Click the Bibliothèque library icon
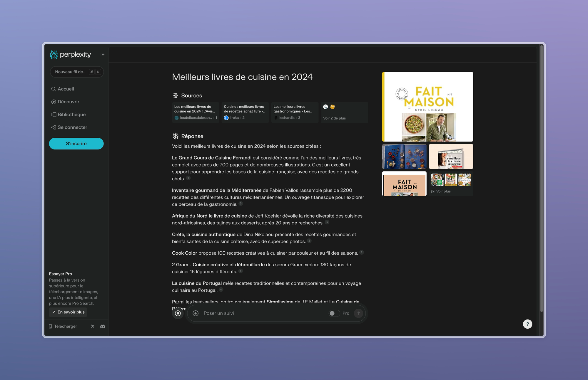The image size is (588, 380). 54,115
